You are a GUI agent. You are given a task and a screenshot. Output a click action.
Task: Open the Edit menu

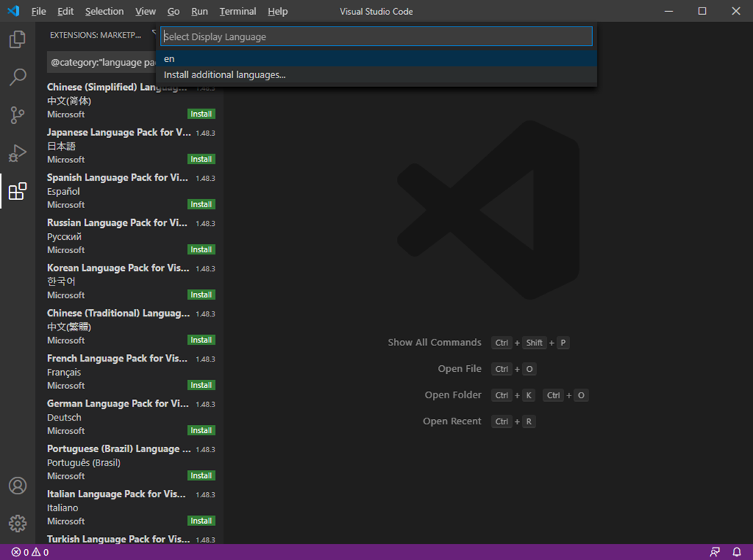click(66, 11)
